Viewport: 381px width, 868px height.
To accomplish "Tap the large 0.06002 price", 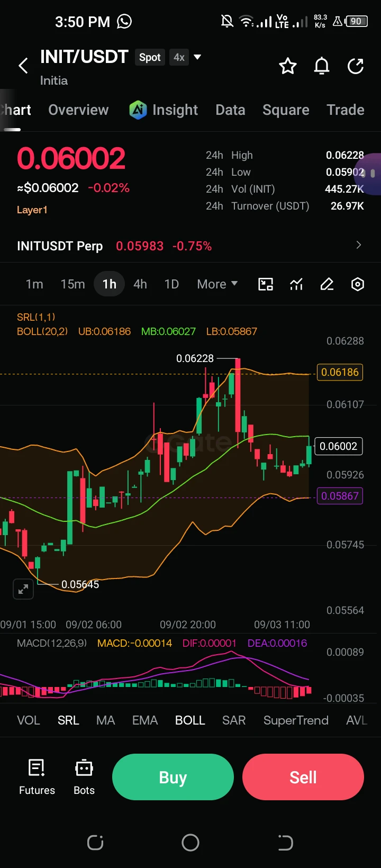I will click(x=71, y=158).
